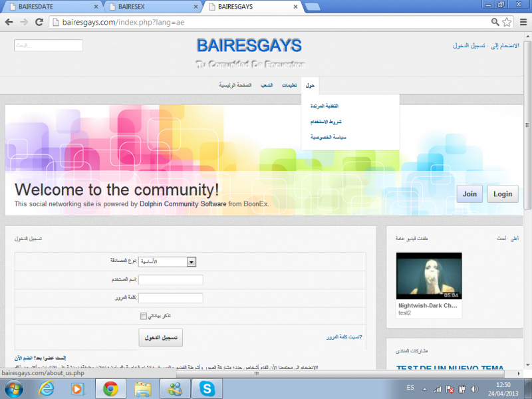Click the ES language indicator
This screenshot has height=399, width=532.
[x=410, y=388]
